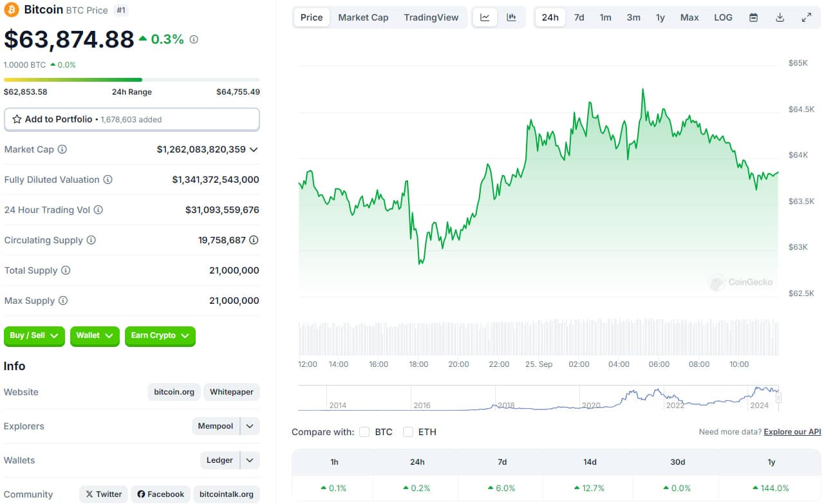
Task: Expand the Explorers list next to Mempool
Action: (x=250, y=426)
